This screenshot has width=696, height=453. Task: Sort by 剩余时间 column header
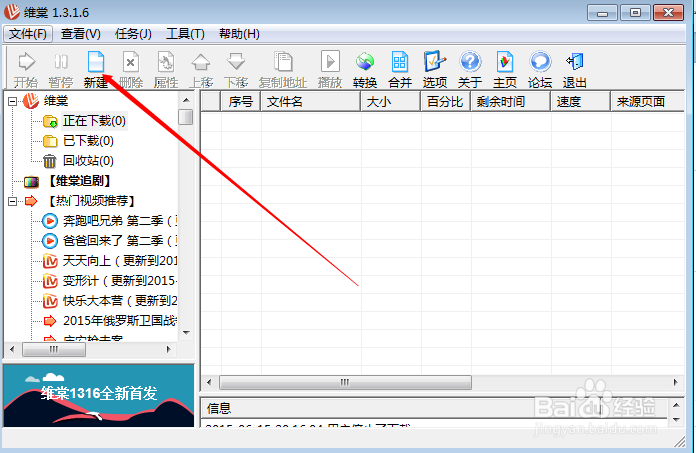[x=510, y=102]
